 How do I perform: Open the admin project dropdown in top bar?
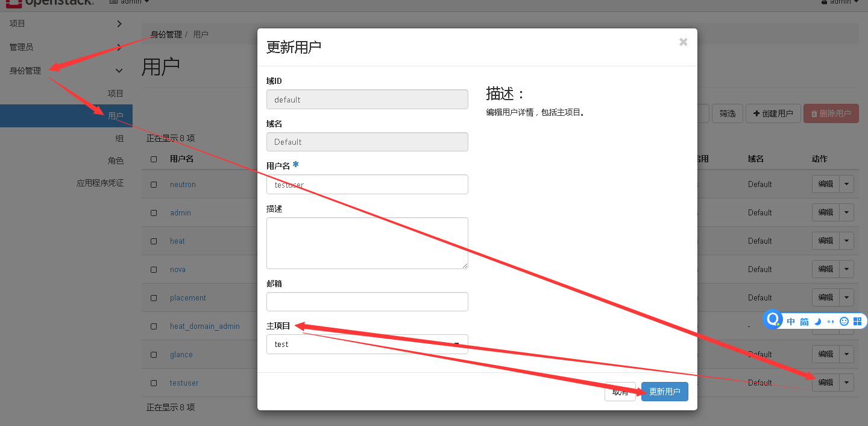click(x=129, y=2)
